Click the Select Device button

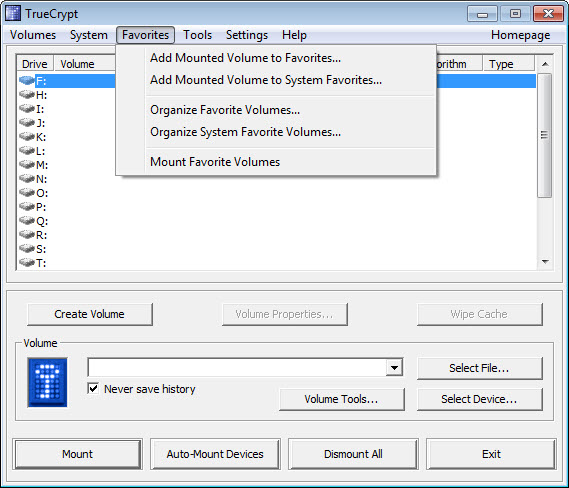pos(479,399)
